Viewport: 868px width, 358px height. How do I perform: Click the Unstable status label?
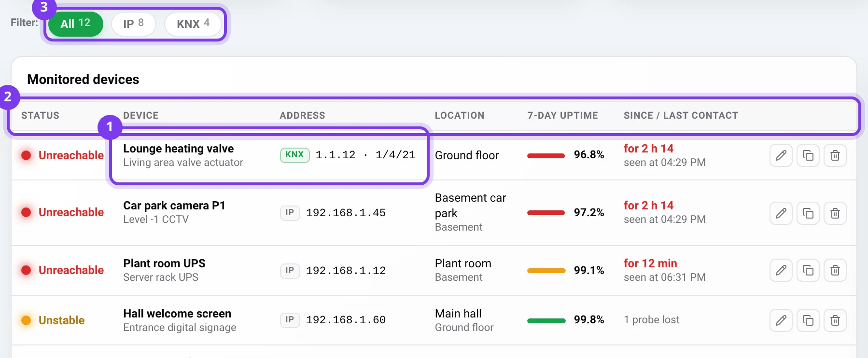point(61,320)
